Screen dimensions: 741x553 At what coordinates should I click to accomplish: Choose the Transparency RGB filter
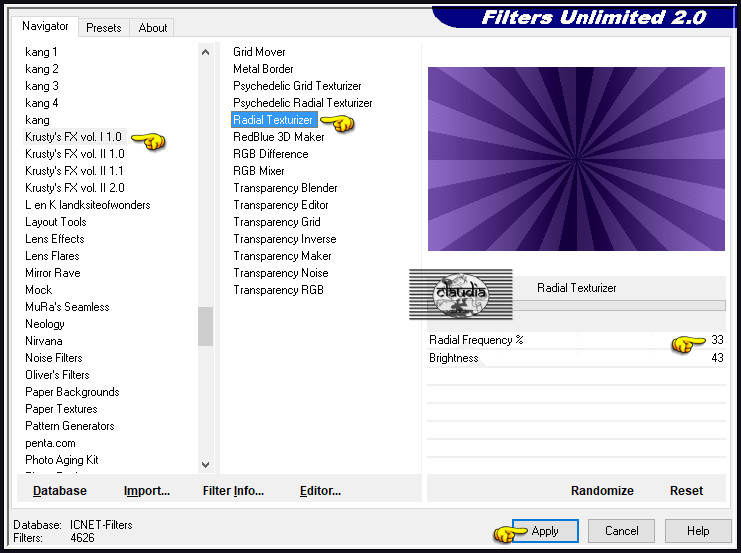point(278,290)
